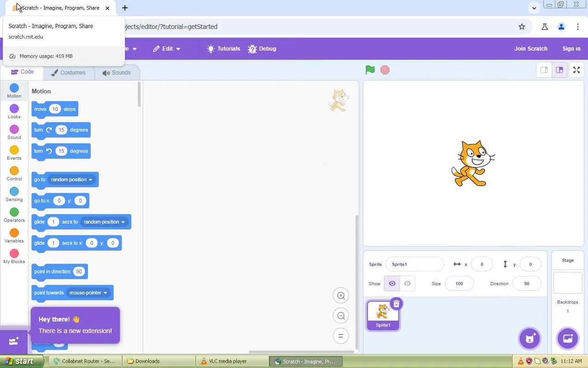
Task: Open the Choose a Sprite button
Action: point(530,339)
